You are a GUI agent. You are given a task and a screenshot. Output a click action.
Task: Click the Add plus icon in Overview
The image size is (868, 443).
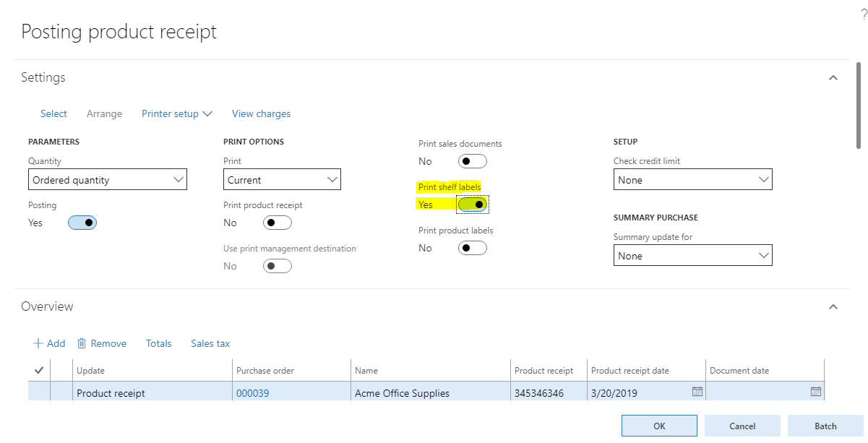38,343
